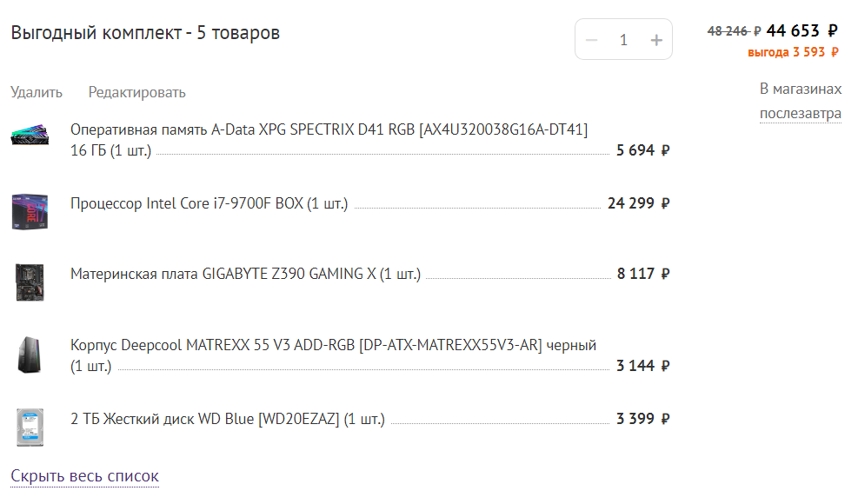Open the Процессор Intel Core i7-9700F BOX name
The image size is (858, 504).
point(209,203)
